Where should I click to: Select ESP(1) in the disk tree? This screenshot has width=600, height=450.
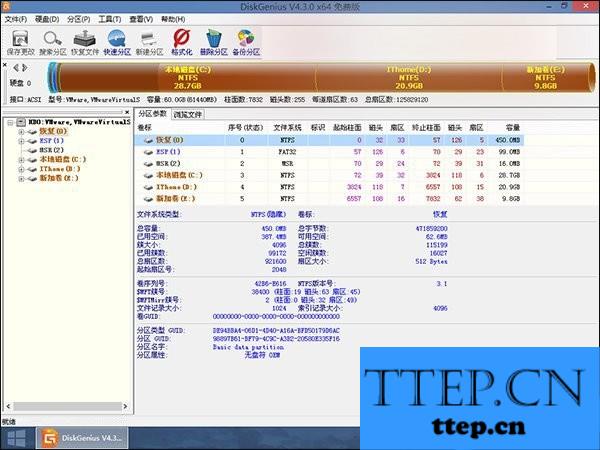click(x=51, y=141)
